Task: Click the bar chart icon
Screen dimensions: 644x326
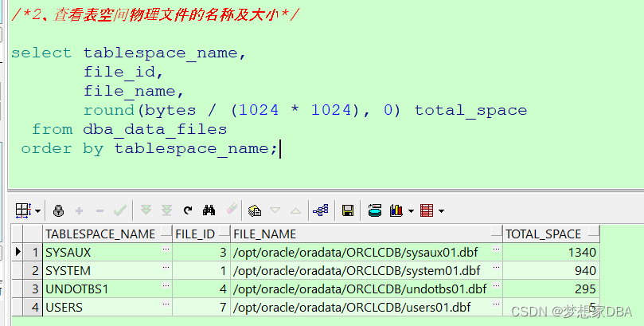Action: tap(396, 210)
